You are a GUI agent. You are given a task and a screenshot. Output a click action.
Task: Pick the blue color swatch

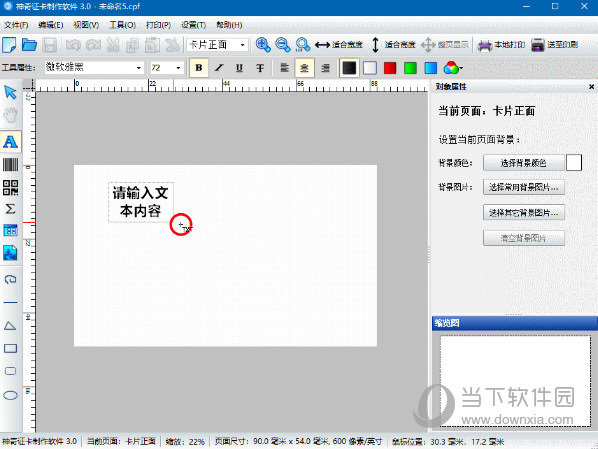(x=431, y=68)
